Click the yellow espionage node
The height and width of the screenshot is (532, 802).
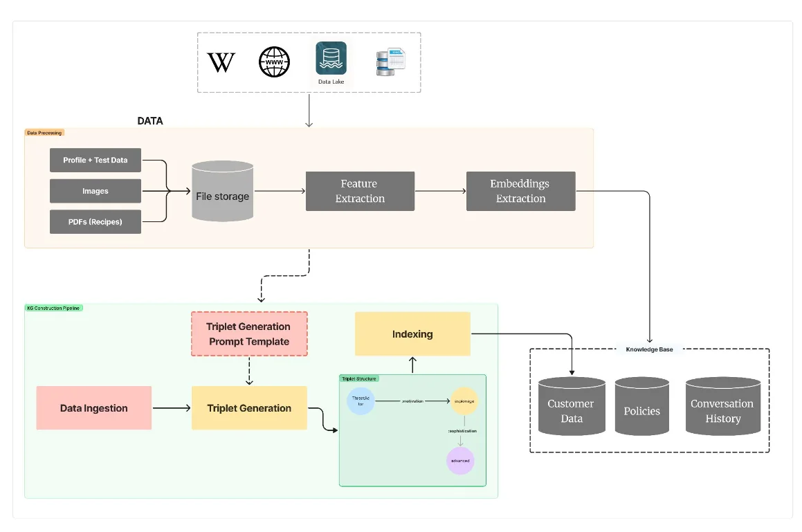pos(464,401)
